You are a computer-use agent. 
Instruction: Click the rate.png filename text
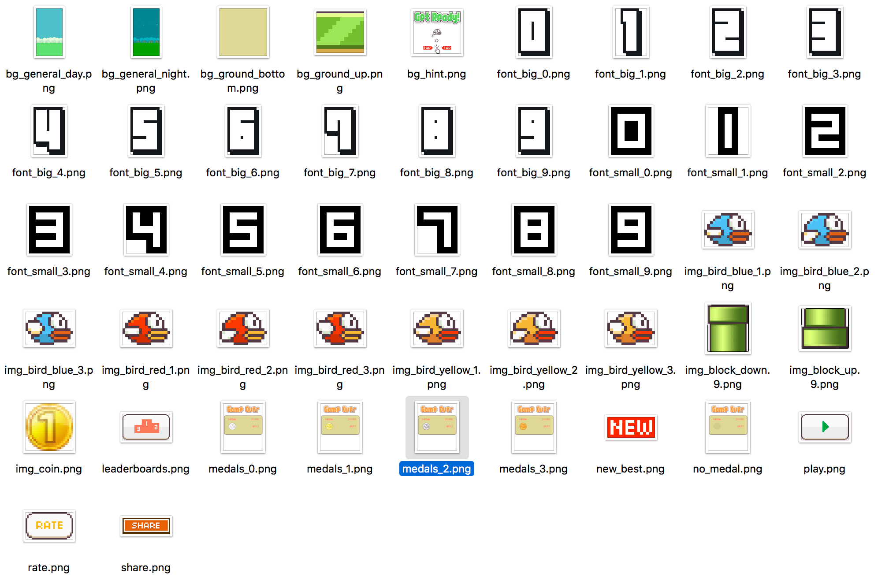[x=49, y=568]
